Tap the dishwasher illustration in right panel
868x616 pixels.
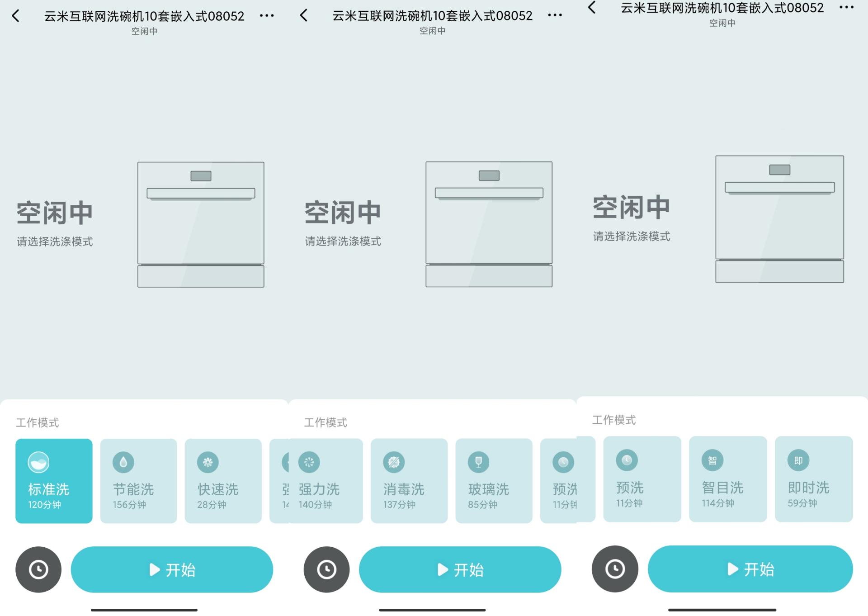tap(779, 219)
